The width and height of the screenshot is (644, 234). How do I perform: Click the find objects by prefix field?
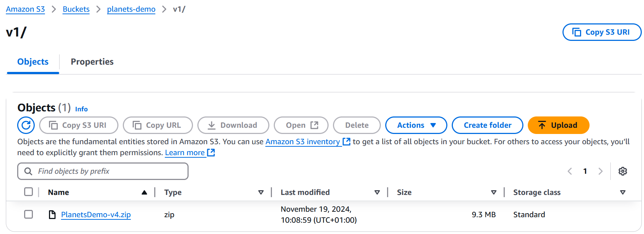click(x=102, y=171)
